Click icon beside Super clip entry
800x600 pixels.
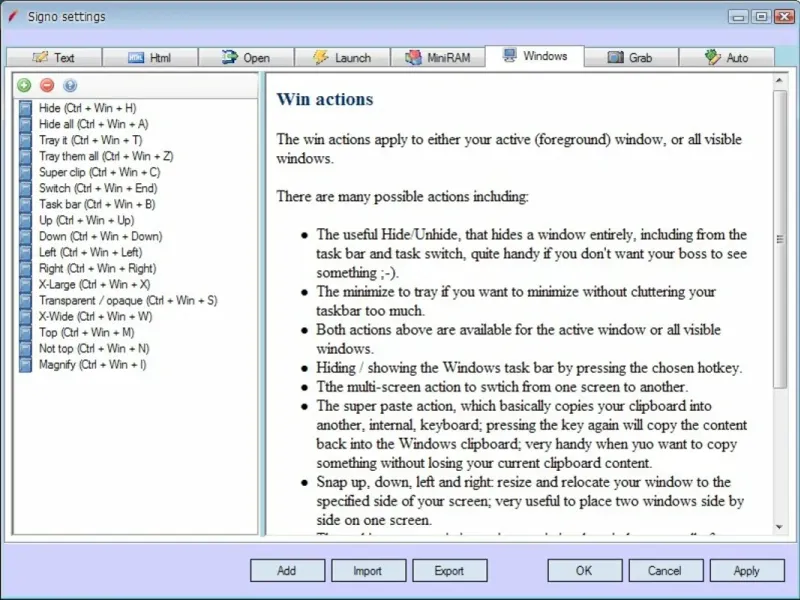26,172
